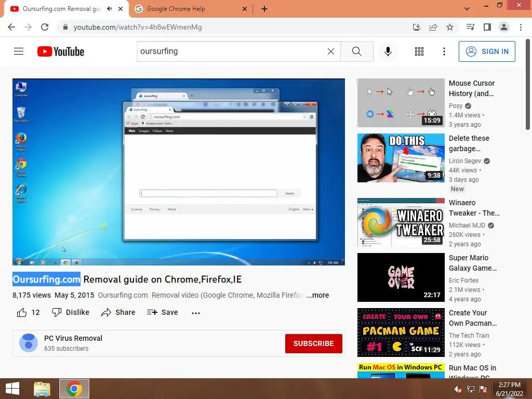The image size is (532, 399).
Task: Mute the tab via the speaker icon
Action: (109, 9)
